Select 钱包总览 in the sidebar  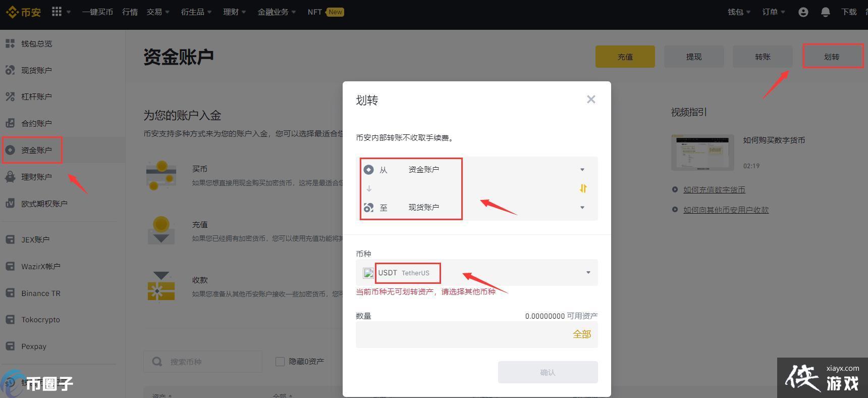pyautogui.click(x=36, y=44)
